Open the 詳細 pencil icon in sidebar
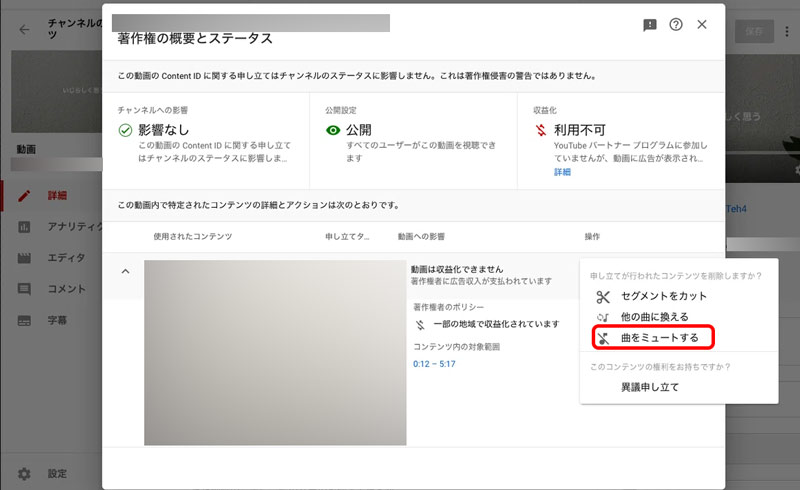Image resolution: width=800 pixels, height=490 pixels. coord(24,195)
